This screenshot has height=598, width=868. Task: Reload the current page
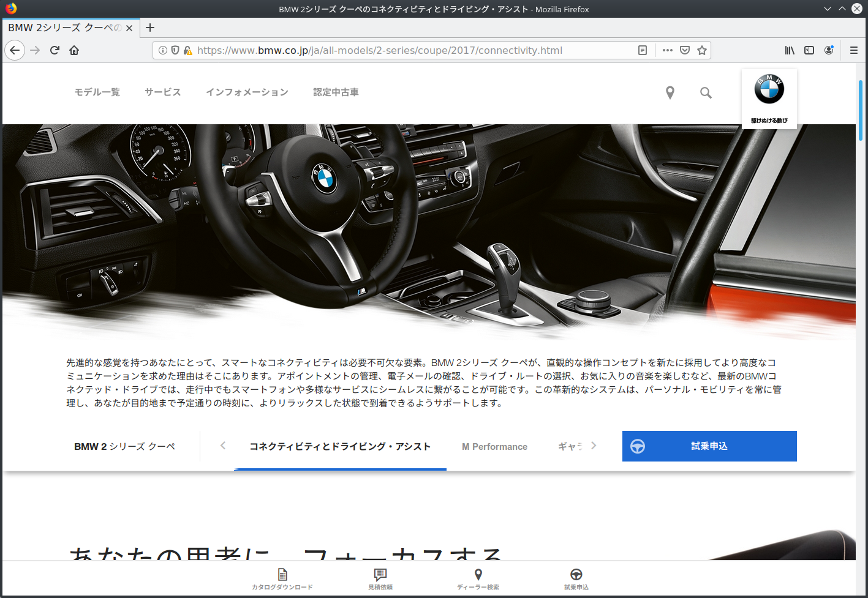[x=55, y=50]
